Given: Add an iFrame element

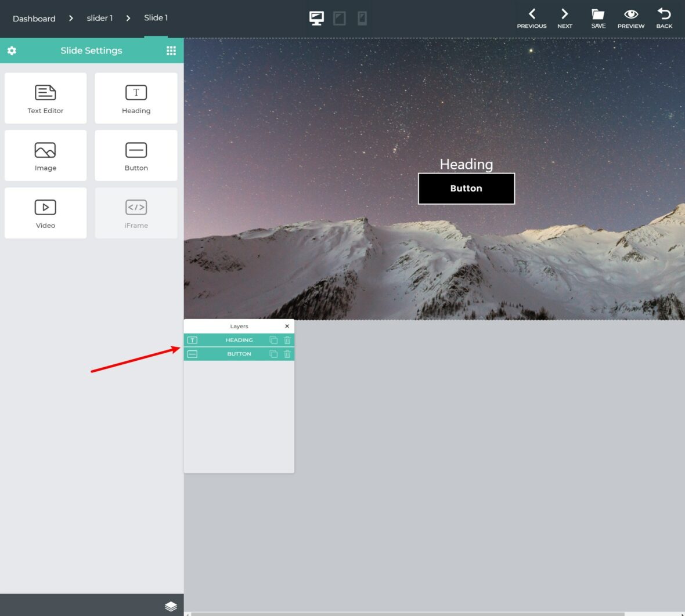Looking at the screenshot, I should (136, 213).
